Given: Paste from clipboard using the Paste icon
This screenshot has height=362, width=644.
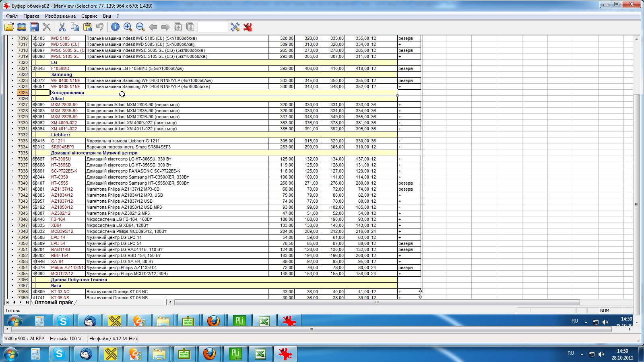Looking at the screenshot, I should click(x=87, y=27).
